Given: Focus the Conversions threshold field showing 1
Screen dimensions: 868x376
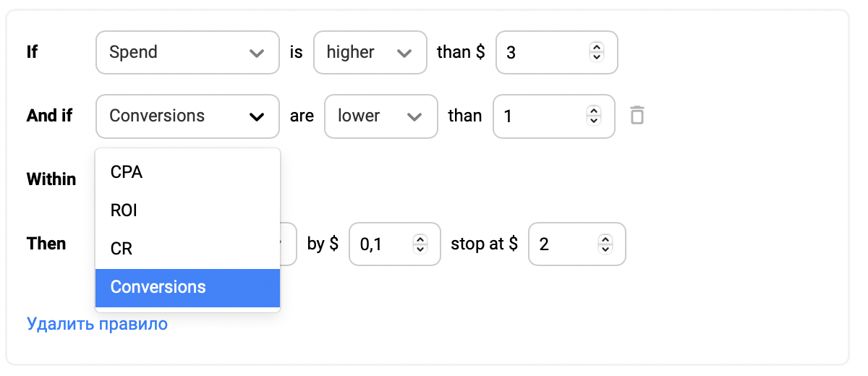Looking at the screenshot, I should click(x=553, y=116).
